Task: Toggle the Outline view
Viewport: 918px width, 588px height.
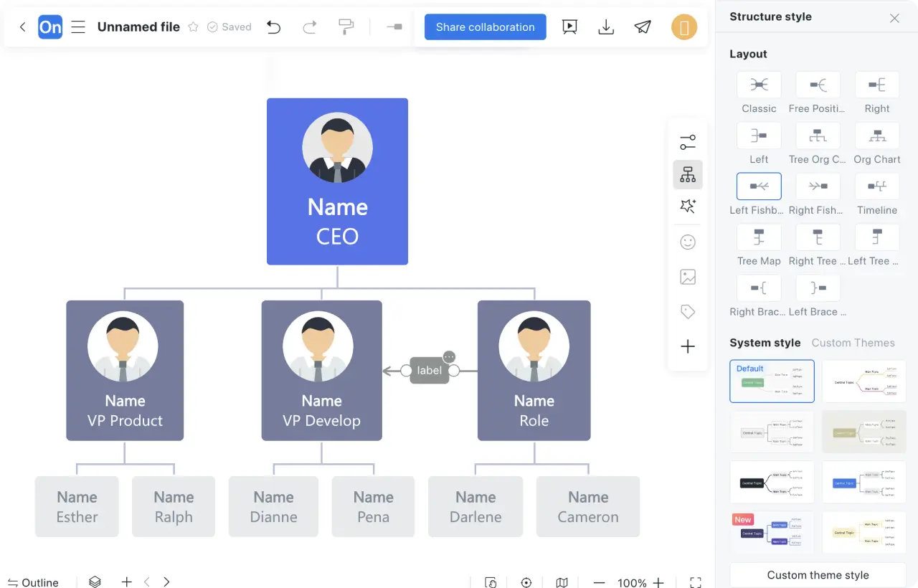Action: pos(33,582)
